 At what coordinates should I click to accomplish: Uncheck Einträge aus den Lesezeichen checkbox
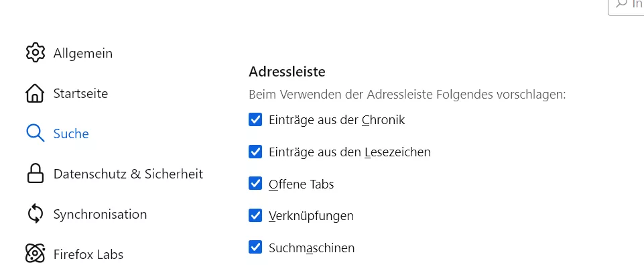(255, 152)
